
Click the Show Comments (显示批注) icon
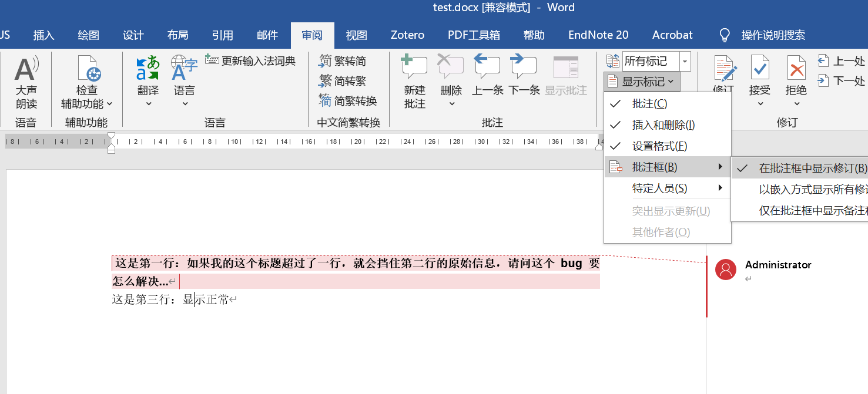[x=566, y=68]
